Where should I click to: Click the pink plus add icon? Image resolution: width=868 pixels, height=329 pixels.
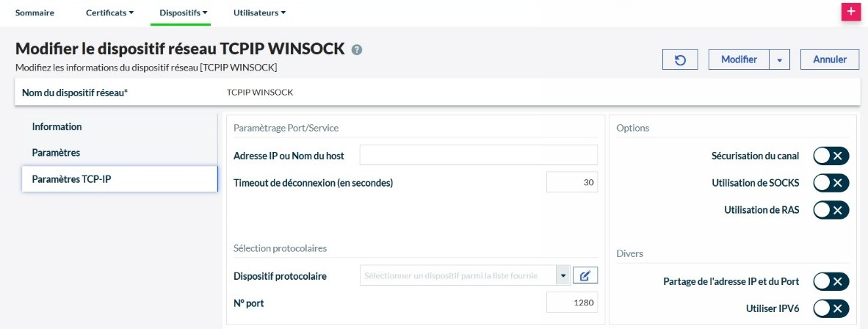[x=850, y=12]
